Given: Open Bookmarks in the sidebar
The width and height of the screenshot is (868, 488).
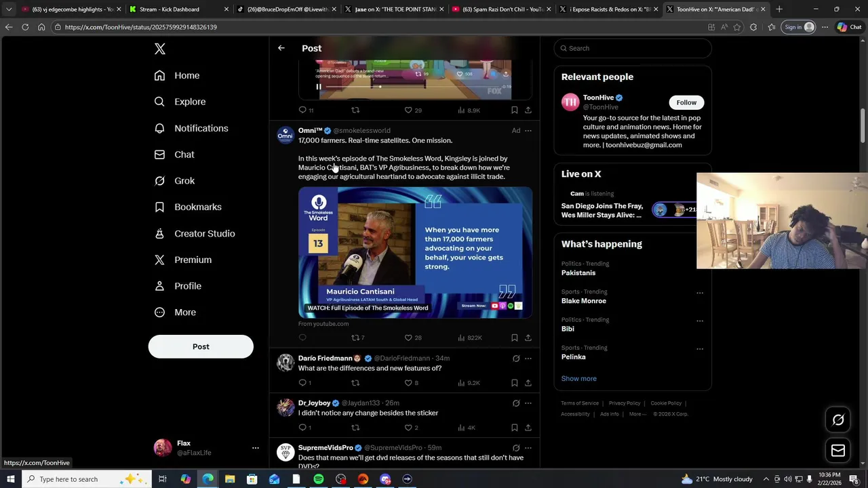Looking at the screenshot, I should [188, 207].
